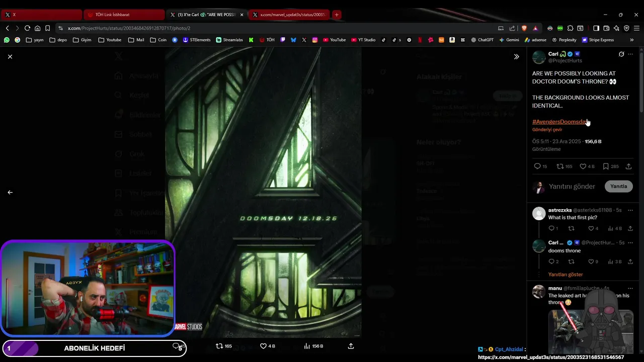Open the manu reply's profile avatar
The height and width of the screenshot is (362, 644).
pos(539,292)
